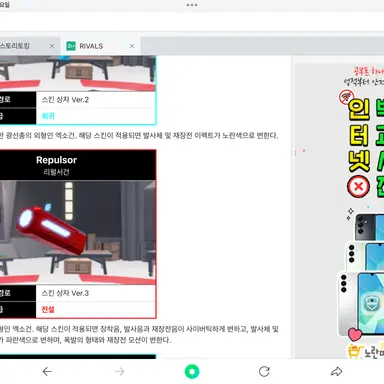Screen dimensions: 384x384
Task: Click the red 전설 rarity text
Action: pos(48,310)
